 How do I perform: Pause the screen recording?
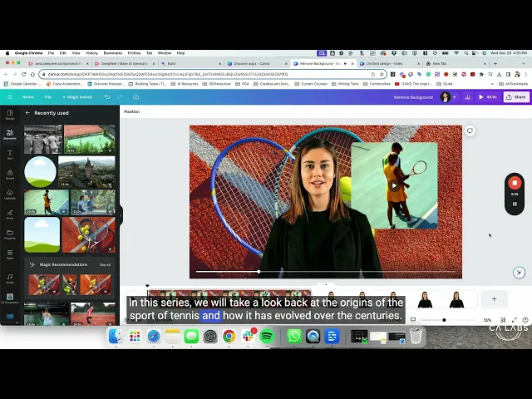(x=515, y=204)
